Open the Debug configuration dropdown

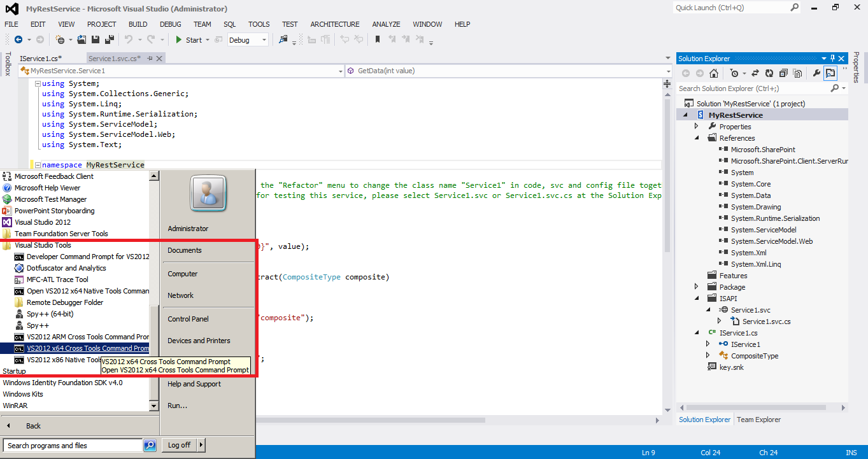click(x=262, y=39)
